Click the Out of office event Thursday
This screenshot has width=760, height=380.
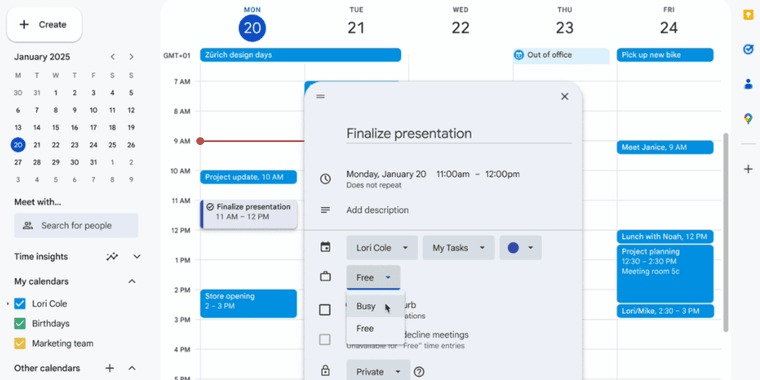(561, 56)
